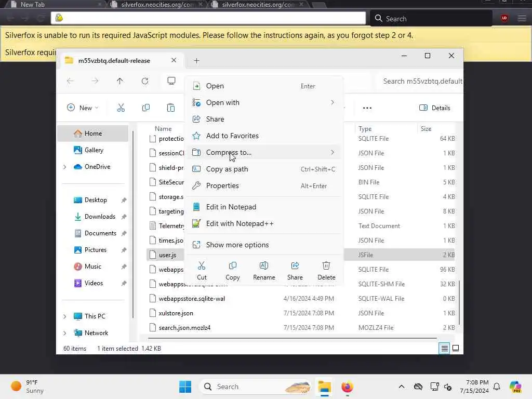The image size is (532, 399).
Task: Click the This PC monitor icon in address bar
Action: 171,81
